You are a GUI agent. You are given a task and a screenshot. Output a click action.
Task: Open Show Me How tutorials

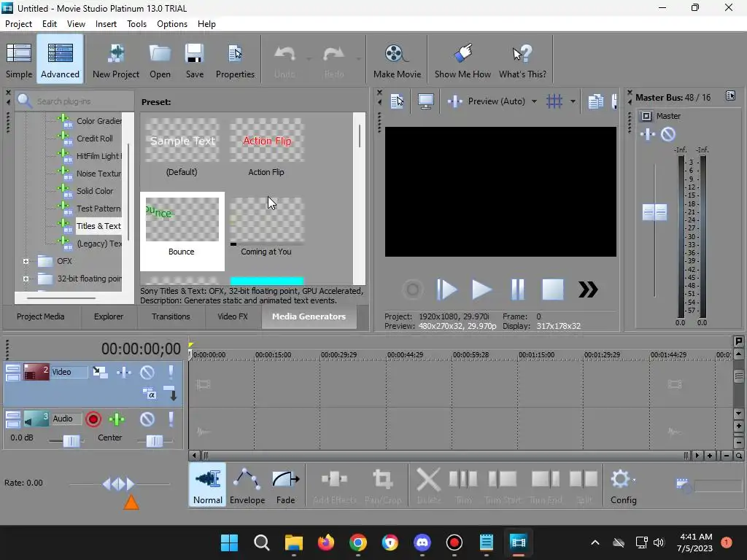coord(462,60)
